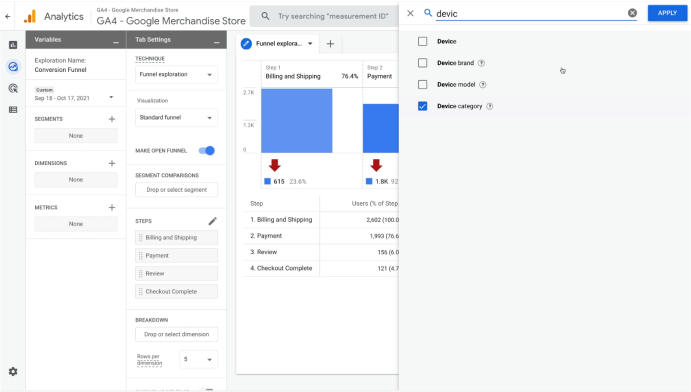Add a new segment with the plus icon
The height and width of the screenshot is (392, 691).
coord(112,119)
